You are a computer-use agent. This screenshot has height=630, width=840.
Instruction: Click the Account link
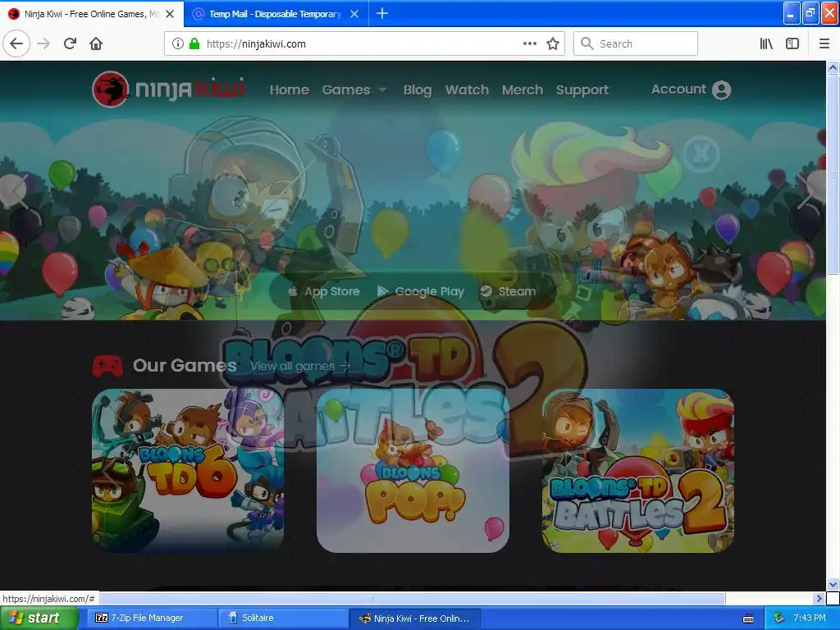coord(678,89)
